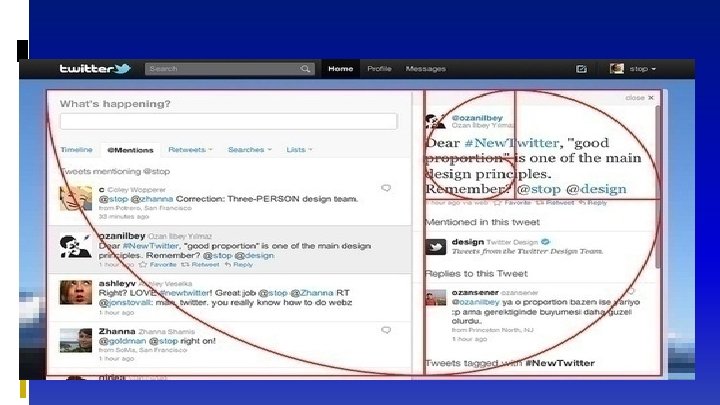The image size is (720, 405).
Task: Open Messages in top navigation
Action: point(426,69)
